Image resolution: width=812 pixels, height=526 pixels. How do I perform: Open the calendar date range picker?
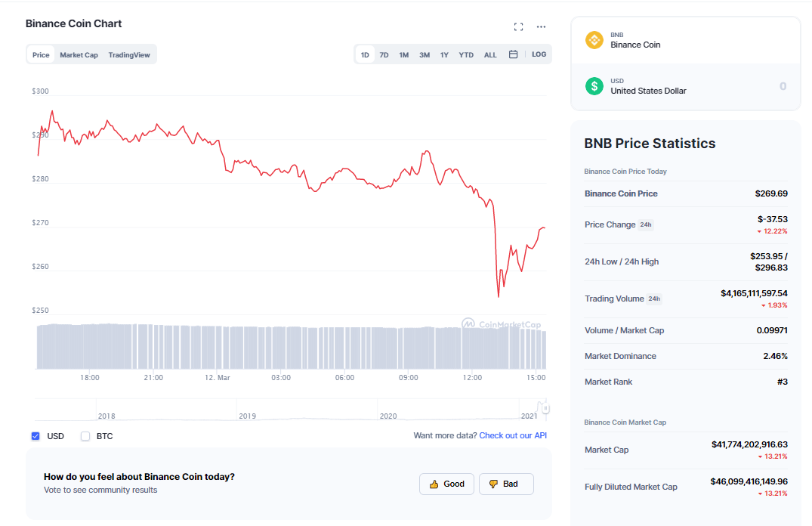(x=513, y=54)
